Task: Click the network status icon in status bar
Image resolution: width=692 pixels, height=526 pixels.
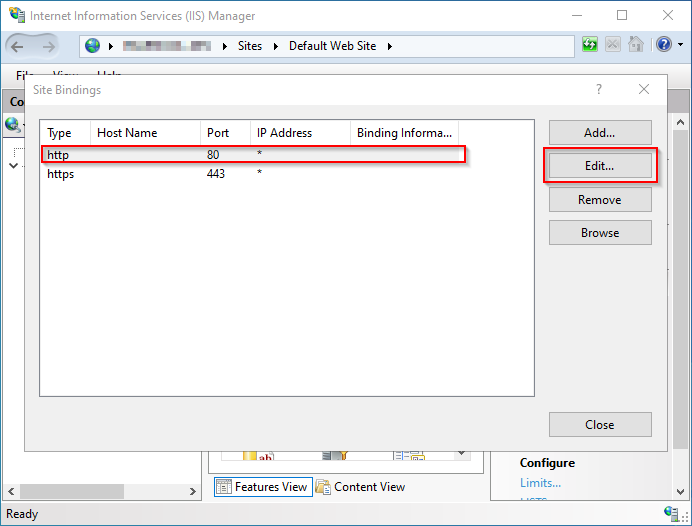Action: 671,513
